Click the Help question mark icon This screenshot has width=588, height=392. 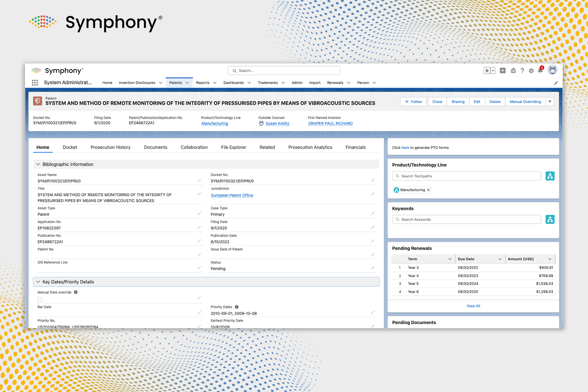click(x=522, y=71)
